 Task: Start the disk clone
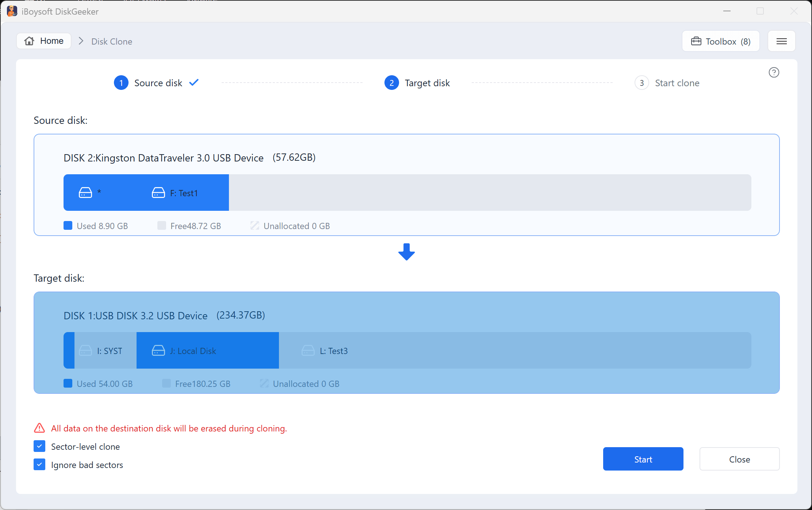coord(643,459)
